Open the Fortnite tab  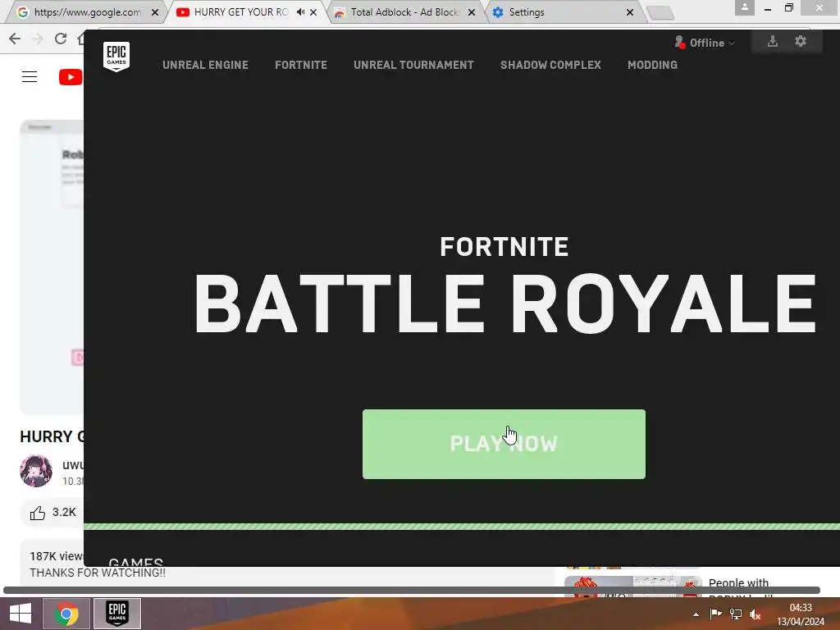pos(300,65)
